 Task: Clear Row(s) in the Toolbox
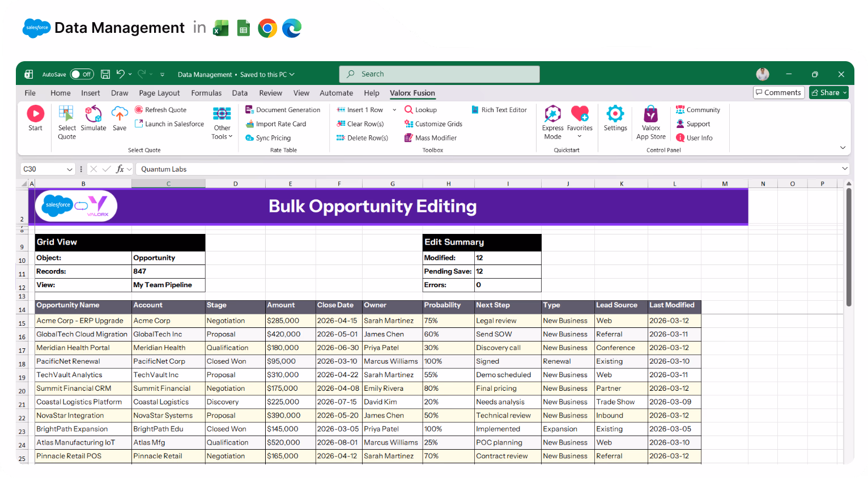360,124
